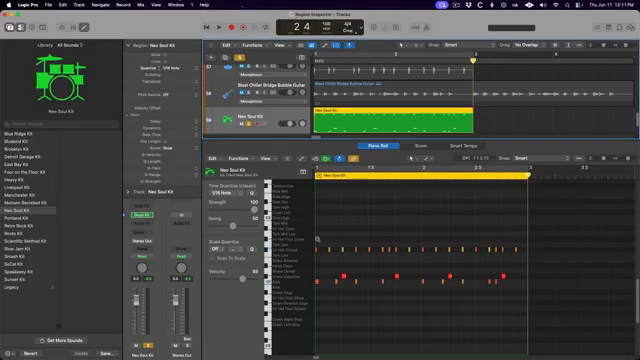Open the Time Quantize 1/16 Note dropdown
This screenshot has width=640, height=360.
(227, 193)
